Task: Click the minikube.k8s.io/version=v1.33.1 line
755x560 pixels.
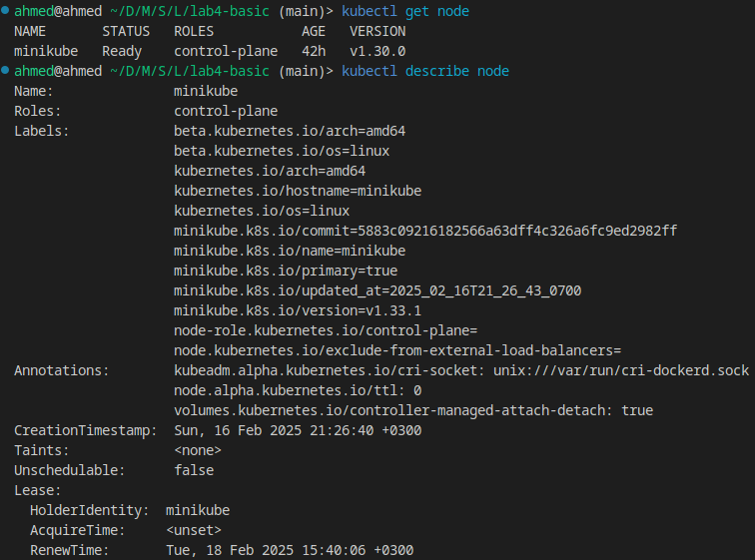Action: [298, 310]
